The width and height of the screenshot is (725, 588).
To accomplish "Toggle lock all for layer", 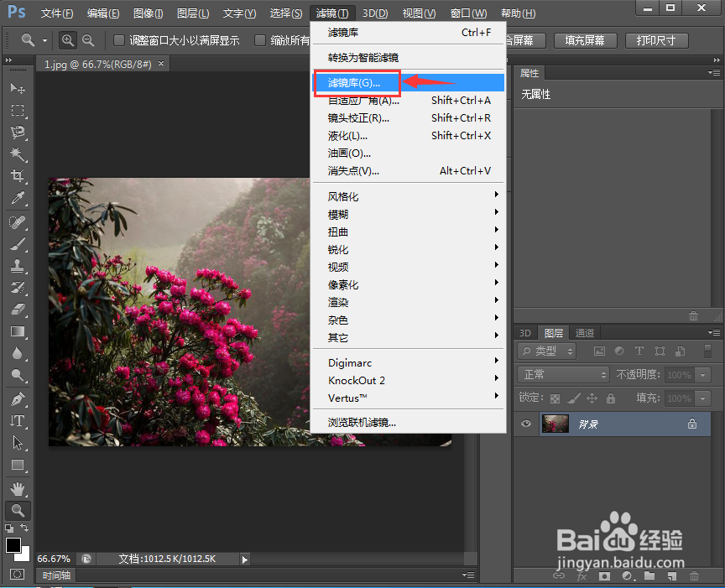I will coord(611,398).
